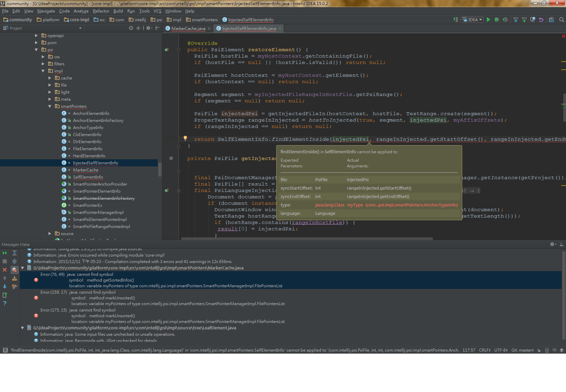Screen dimensions: 566x392
Task: Expand the cache folder in project tree
Action: [x=50, y=78]
